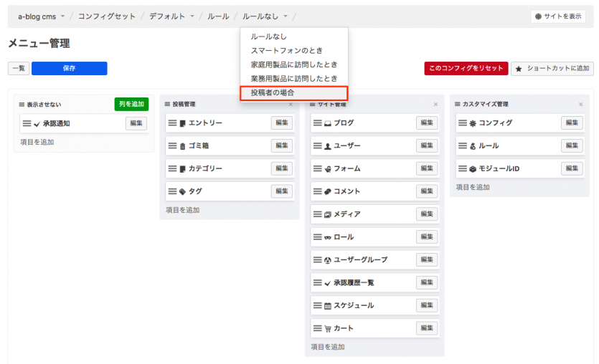Click 項目を追加 under the 投稿管理 column
Screen dimensions: 599x364
click(x=182, y=210)
